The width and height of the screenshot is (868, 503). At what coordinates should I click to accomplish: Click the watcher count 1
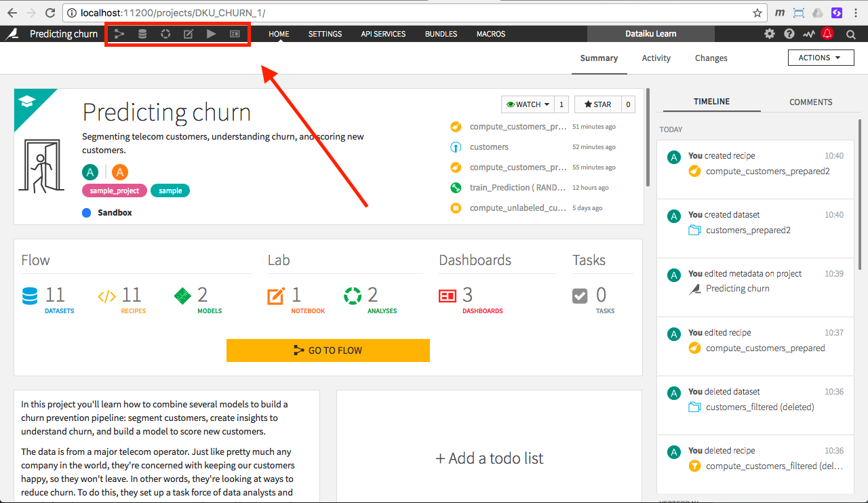tap(561, 104)
